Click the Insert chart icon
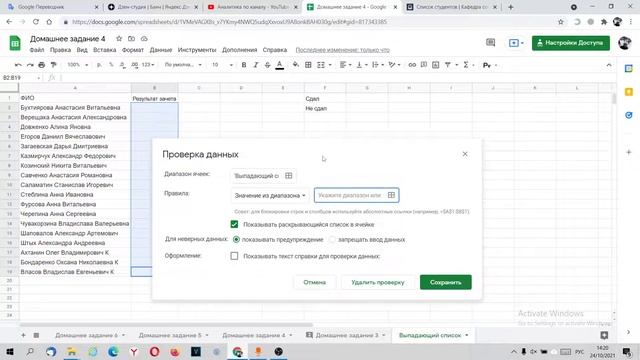640x360 pixels. point(436,65)
